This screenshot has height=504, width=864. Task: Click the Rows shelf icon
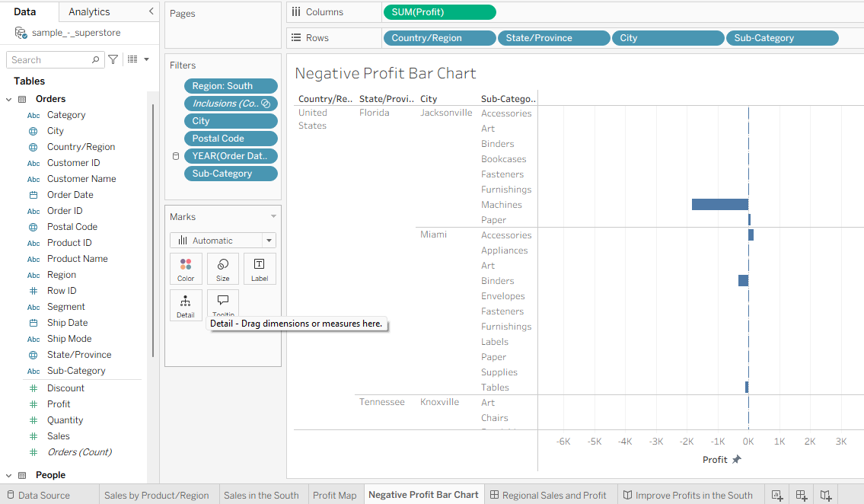point(296,37)
